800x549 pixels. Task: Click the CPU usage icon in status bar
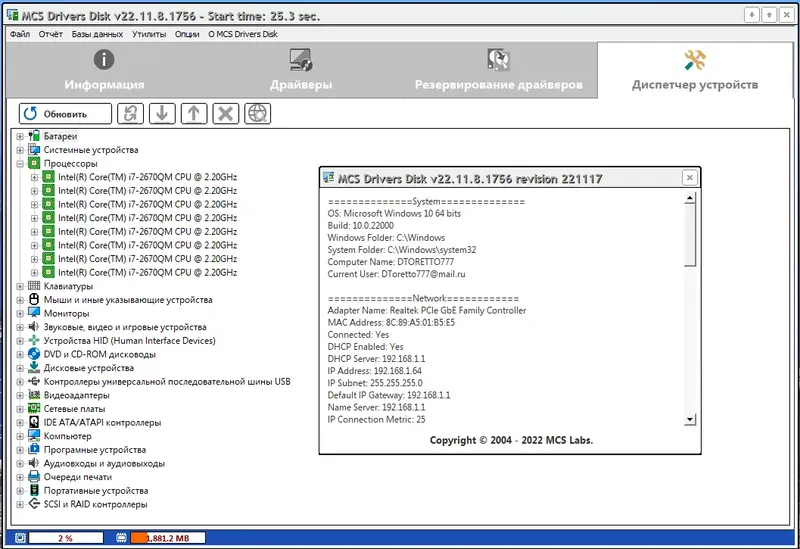pyautogui.click(x=20, y=538)
